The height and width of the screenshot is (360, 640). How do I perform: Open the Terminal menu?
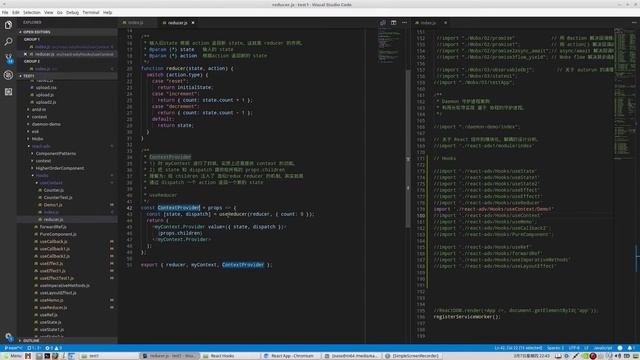point(91,13)
